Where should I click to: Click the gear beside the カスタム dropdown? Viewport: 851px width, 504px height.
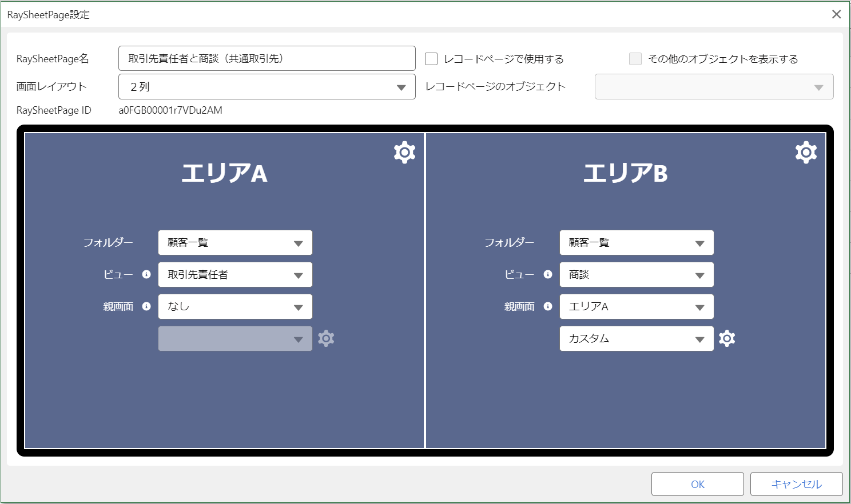727,338
